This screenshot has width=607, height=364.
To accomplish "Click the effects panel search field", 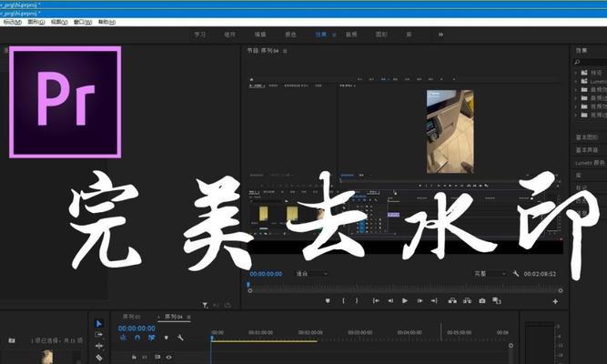I will click(590, 62).
